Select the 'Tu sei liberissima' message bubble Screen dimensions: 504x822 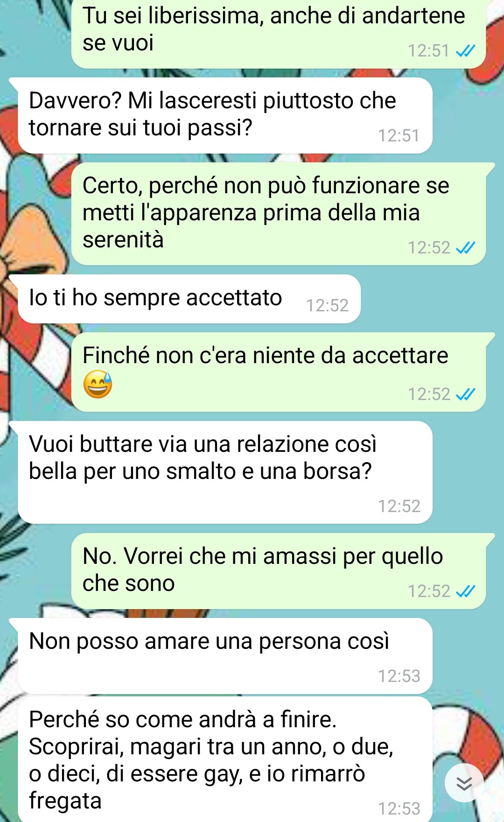click(x=279, y=34)
